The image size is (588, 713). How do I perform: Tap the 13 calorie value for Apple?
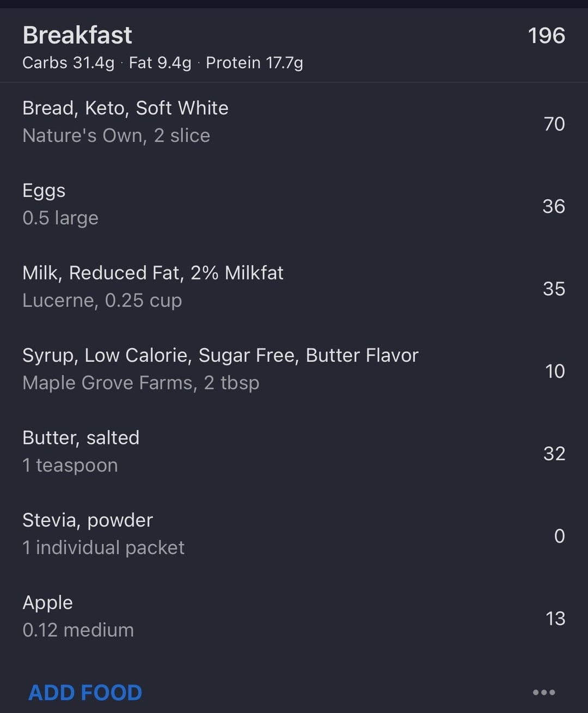pos(555,619)
